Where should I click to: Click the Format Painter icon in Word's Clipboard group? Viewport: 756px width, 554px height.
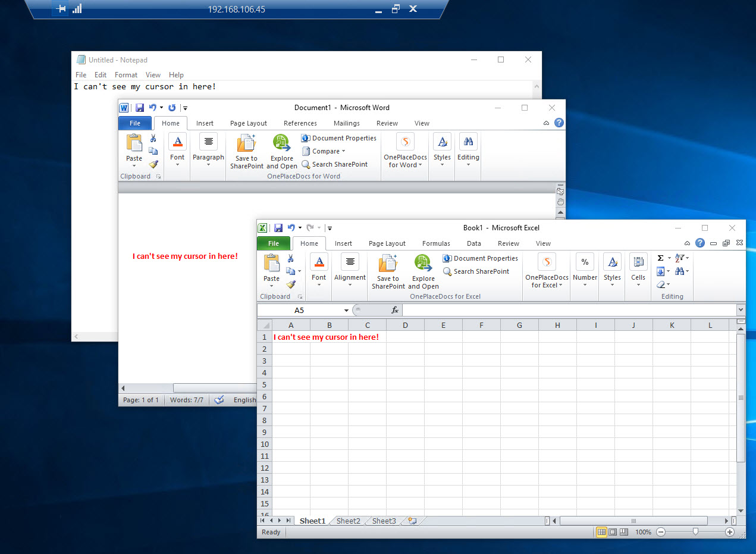[153, 164]
